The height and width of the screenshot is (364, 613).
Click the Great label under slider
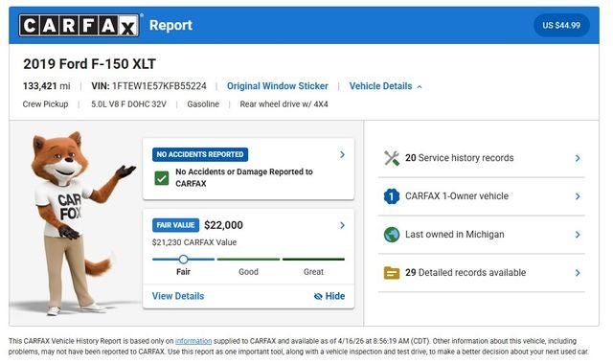click(x=313, y=272)
